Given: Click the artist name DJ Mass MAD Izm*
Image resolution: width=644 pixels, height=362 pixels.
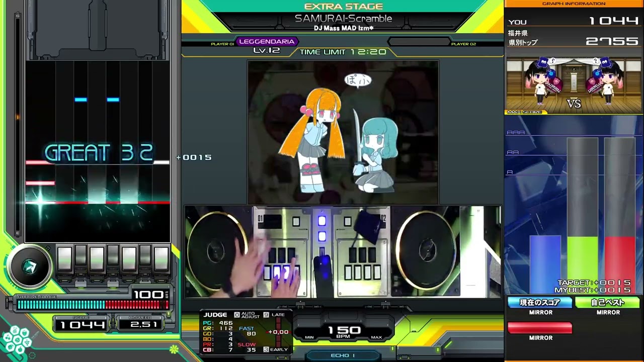Looking at the screenshot, I should 344,28.
